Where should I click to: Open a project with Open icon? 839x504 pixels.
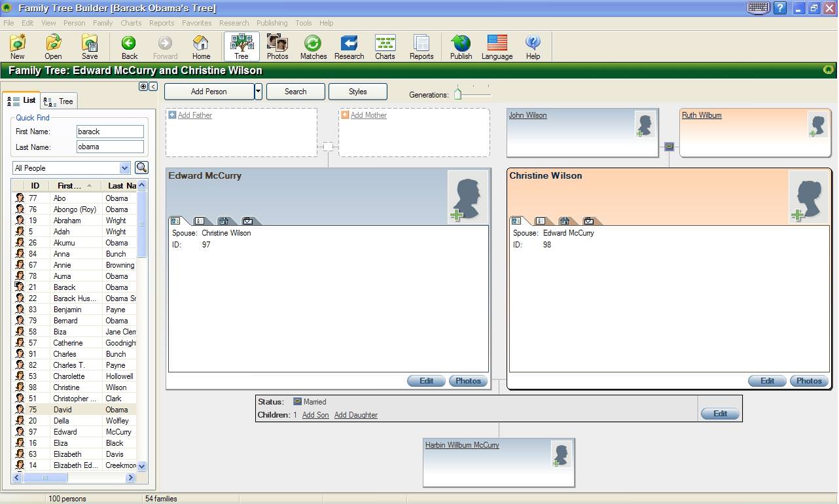point(54,47)
